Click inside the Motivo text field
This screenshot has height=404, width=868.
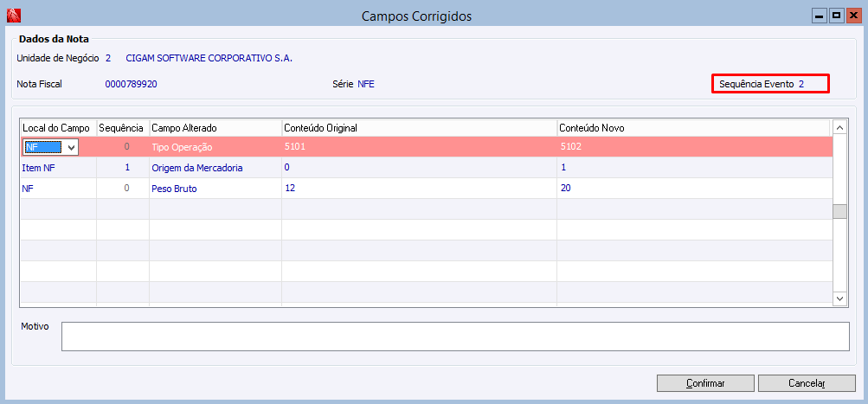pos(455,337)
